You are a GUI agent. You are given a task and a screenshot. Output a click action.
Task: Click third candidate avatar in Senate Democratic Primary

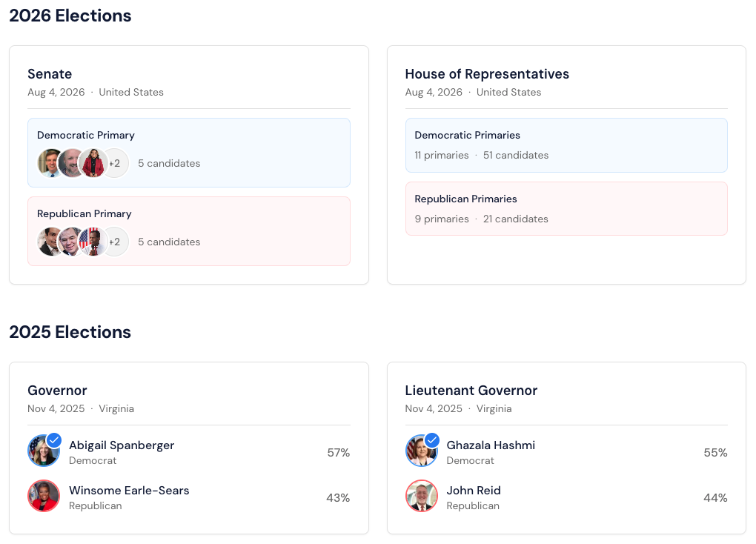point(93,163)
